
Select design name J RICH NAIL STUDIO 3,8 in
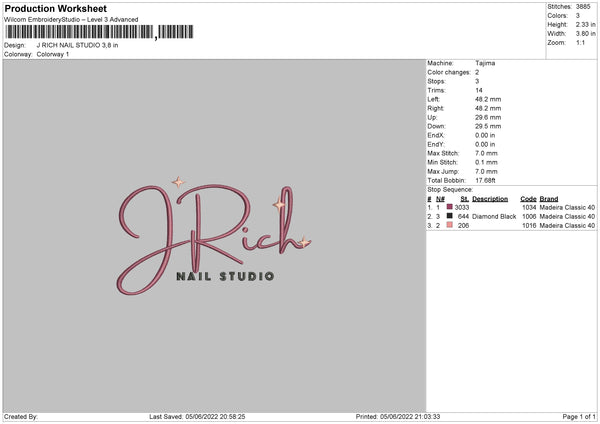tap(77, 45)
